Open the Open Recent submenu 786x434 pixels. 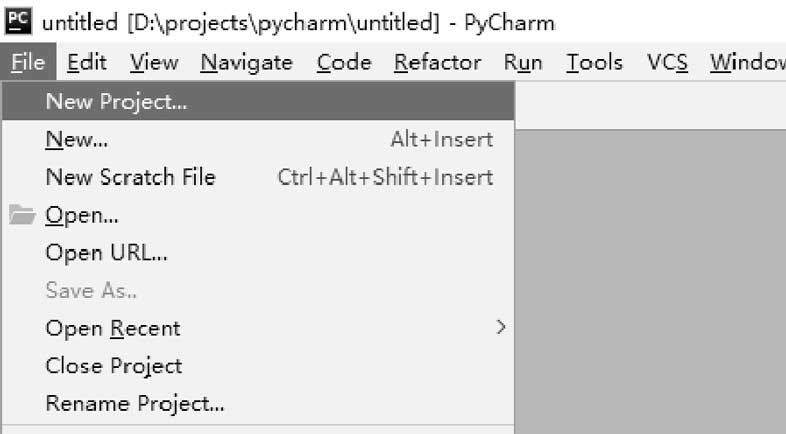click(x=258, y=328)
